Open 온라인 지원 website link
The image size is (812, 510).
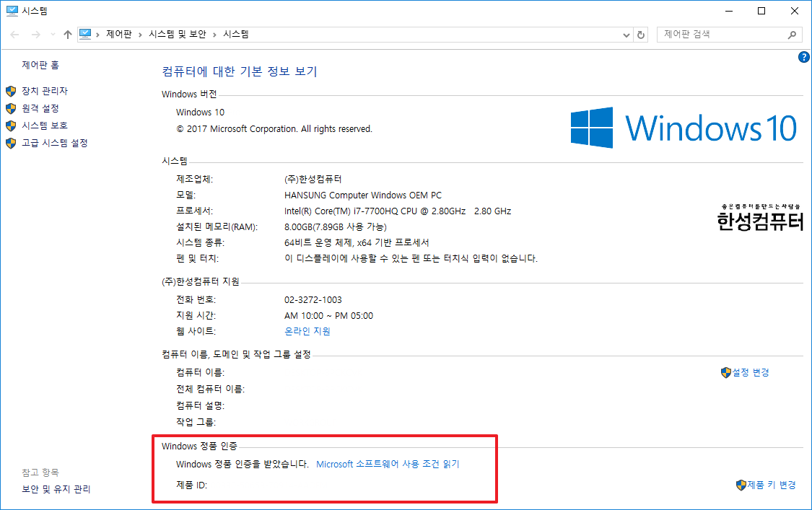click(x=307, y=331)
